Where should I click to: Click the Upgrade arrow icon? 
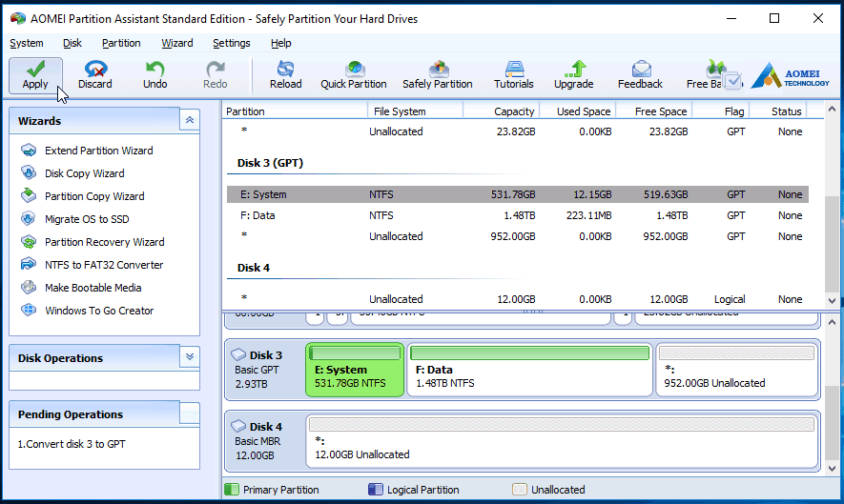[576, 69]
